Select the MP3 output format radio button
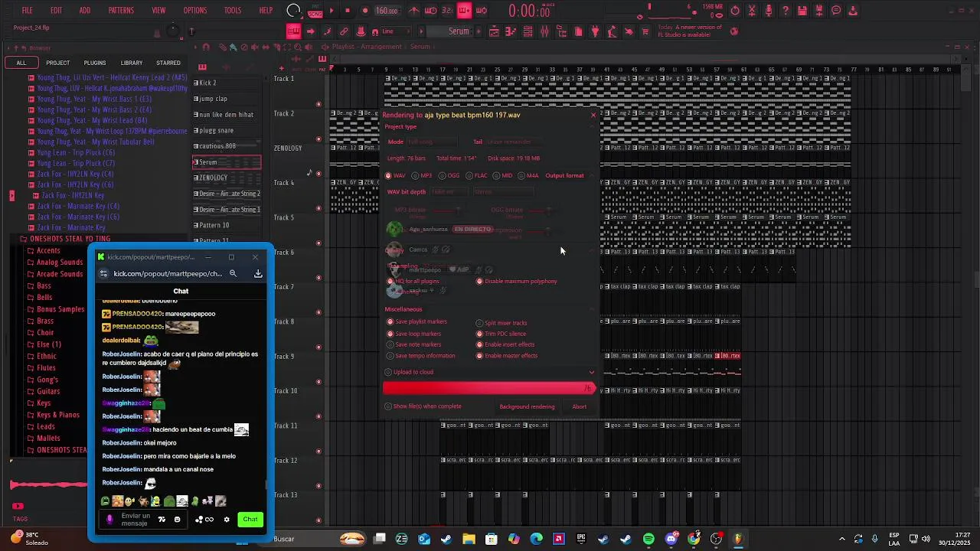 coord(416,175)
